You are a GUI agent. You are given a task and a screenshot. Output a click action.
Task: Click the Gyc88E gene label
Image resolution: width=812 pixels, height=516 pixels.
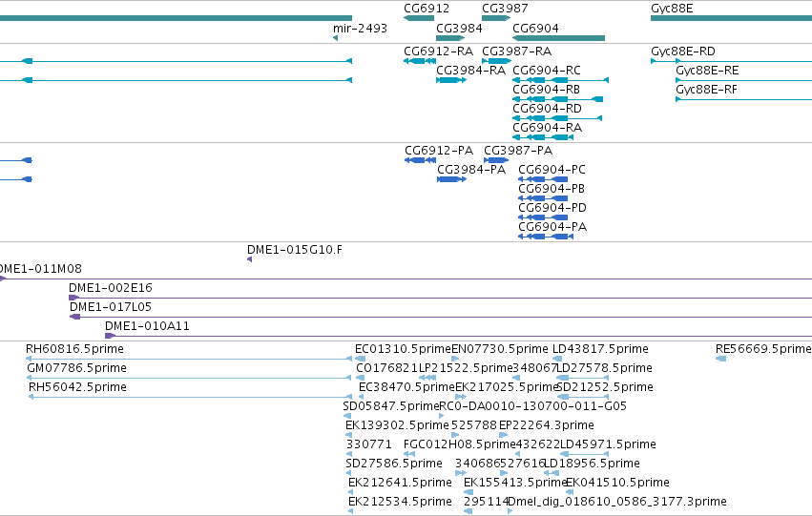(672, 9)
